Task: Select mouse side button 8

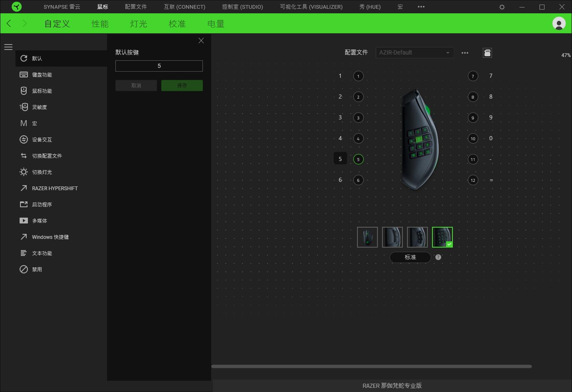Action: (x=473, y=97)
